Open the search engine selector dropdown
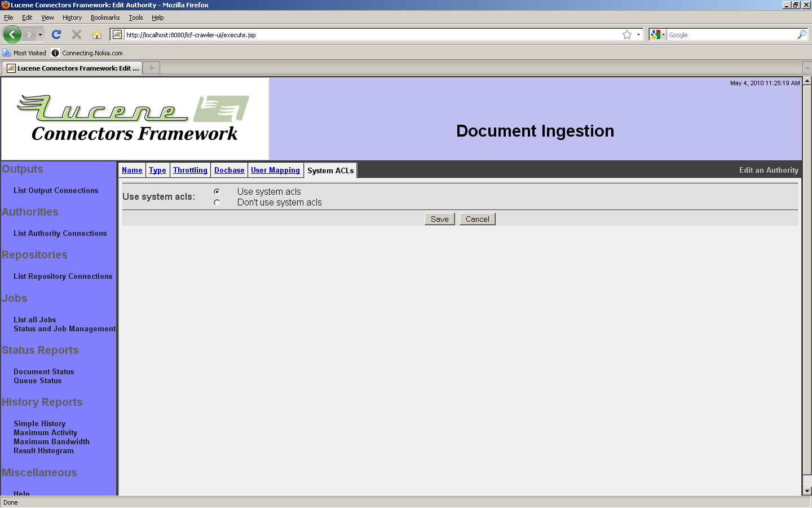The image size is (812, 508). pyautogui.click(x=657, y=34)
